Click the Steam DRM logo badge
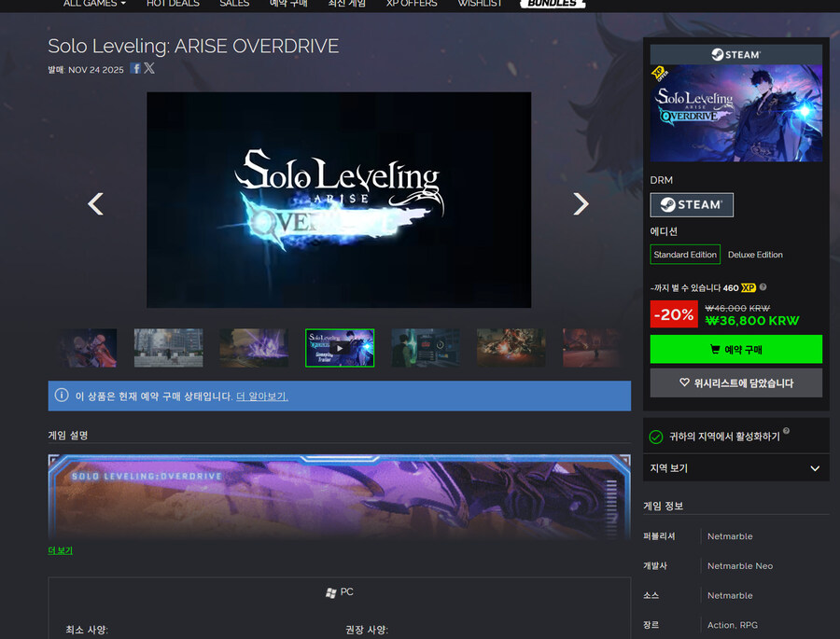The height and width of the screenshot is (639, 840). [692, 204]
